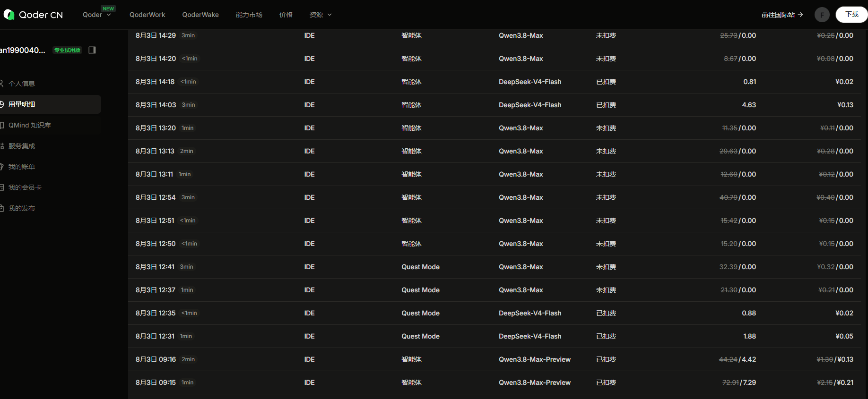The image size is (868, 399).
Task: Open the 价格 pricing page
Action: (x=286, y=15)
